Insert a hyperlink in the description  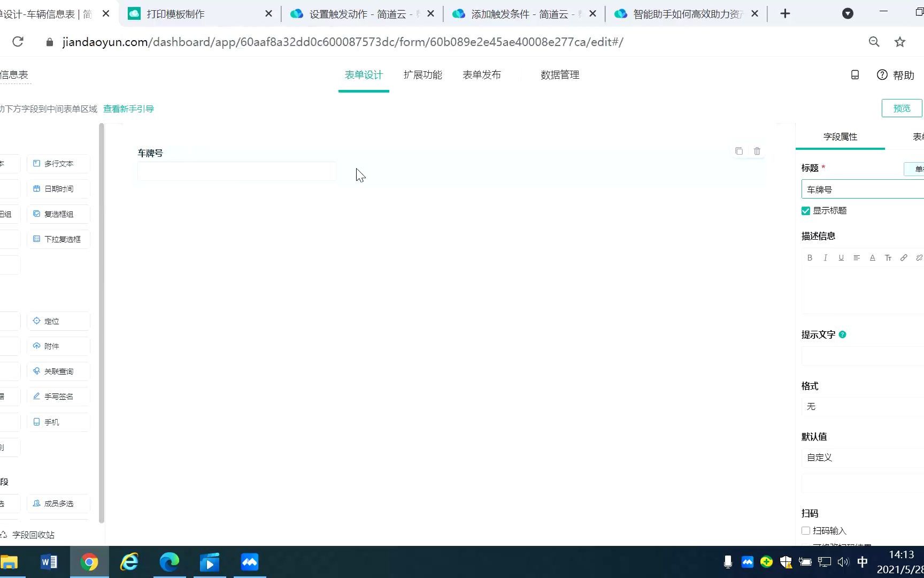[904, 257]
